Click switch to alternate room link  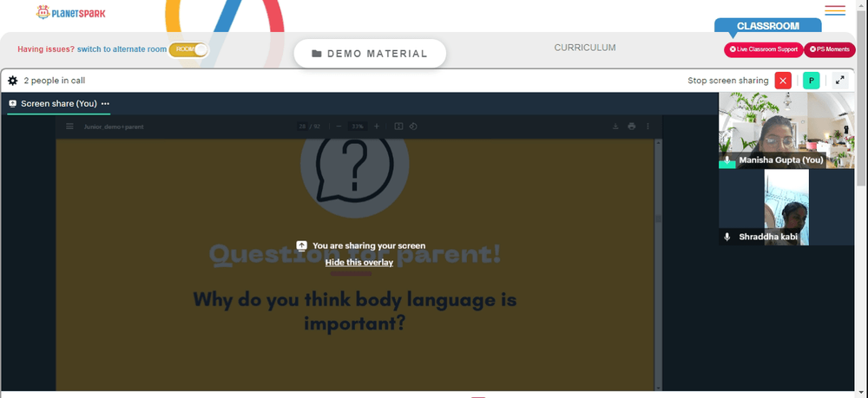pos(122,49)
